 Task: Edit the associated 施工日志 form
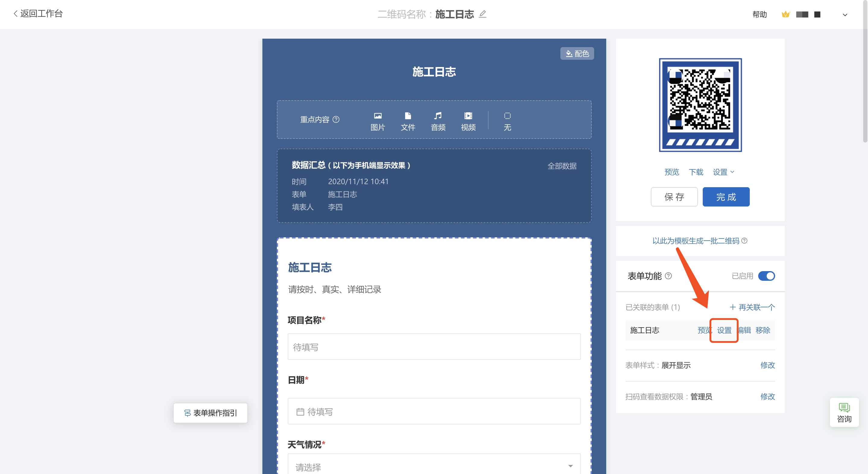coord(744,330)
